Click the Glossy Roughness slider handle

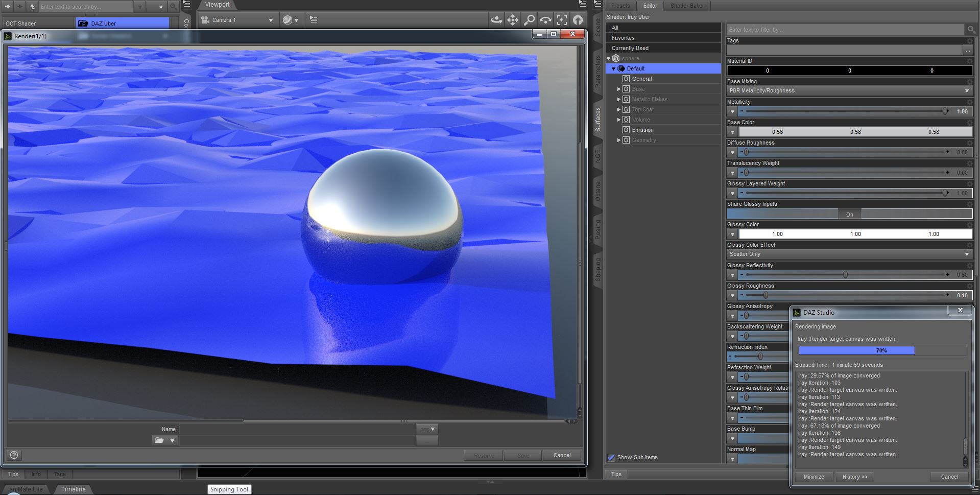[x=765, y=295]
